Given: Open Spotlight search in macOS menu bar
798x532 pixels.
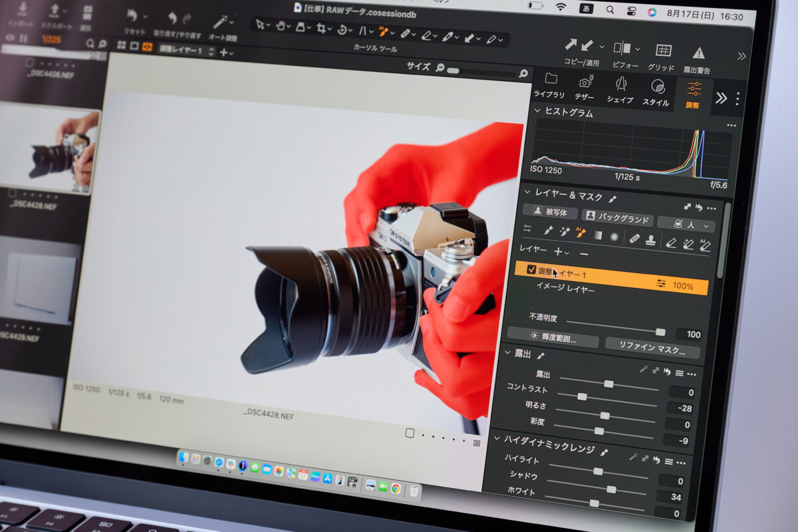Looking at the screenshot, I should [610, 10].
